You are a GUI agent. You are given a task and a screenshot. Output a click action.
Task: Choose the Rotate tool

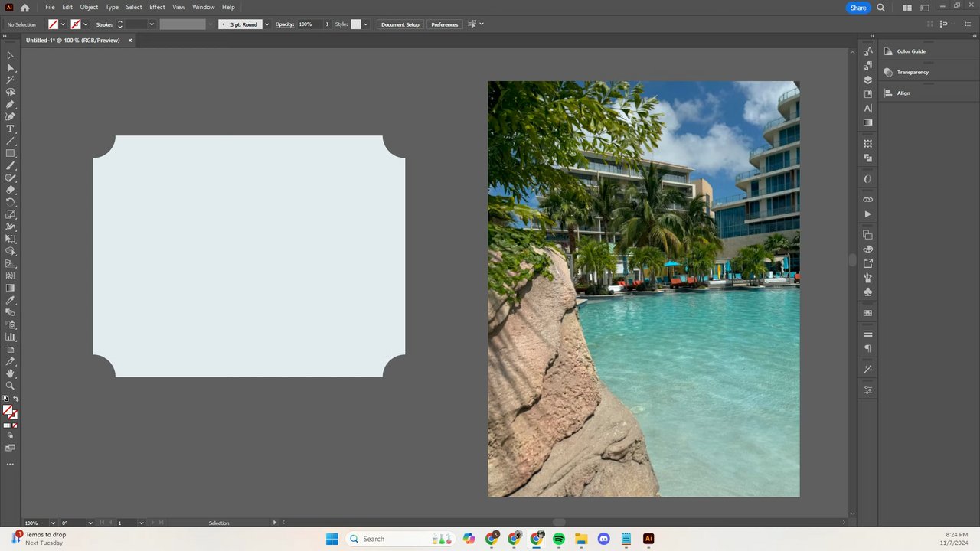click(10, 202)
